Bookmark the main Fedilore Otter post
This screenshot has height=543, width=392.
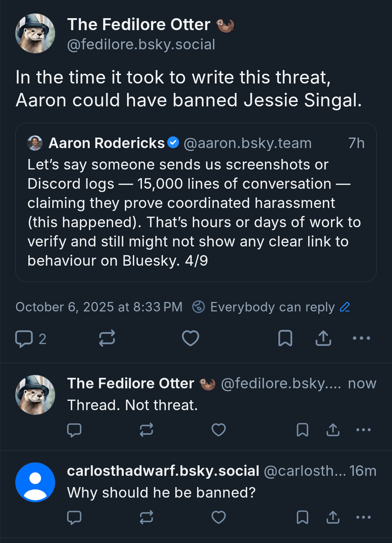click(285, 338)
